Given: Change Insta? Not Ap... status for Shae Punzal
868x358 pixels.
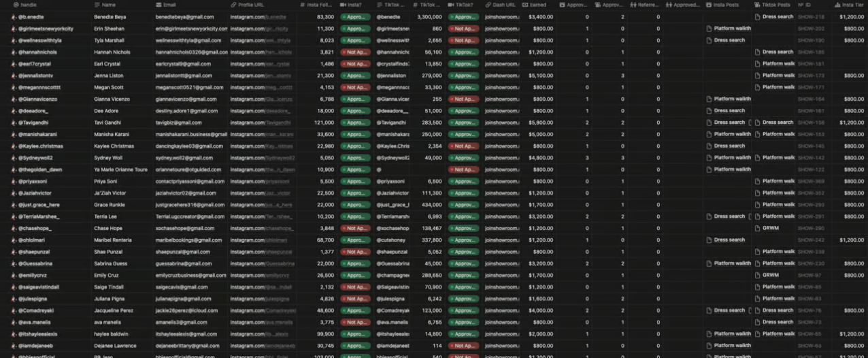Looking at the screenshot, I should coord(355,252).
